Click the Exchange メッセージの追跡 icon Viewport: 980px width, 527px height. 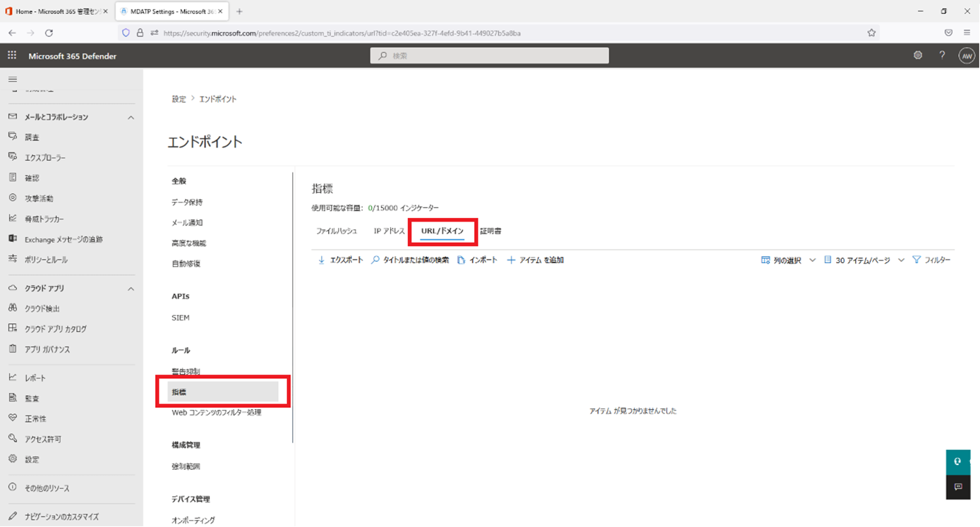coord(12,239)
